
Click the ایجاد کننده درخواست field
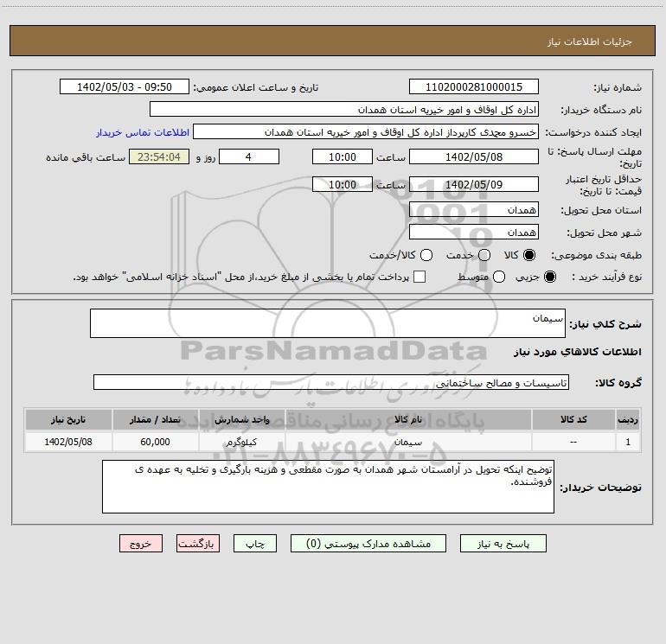pos(366,131)
